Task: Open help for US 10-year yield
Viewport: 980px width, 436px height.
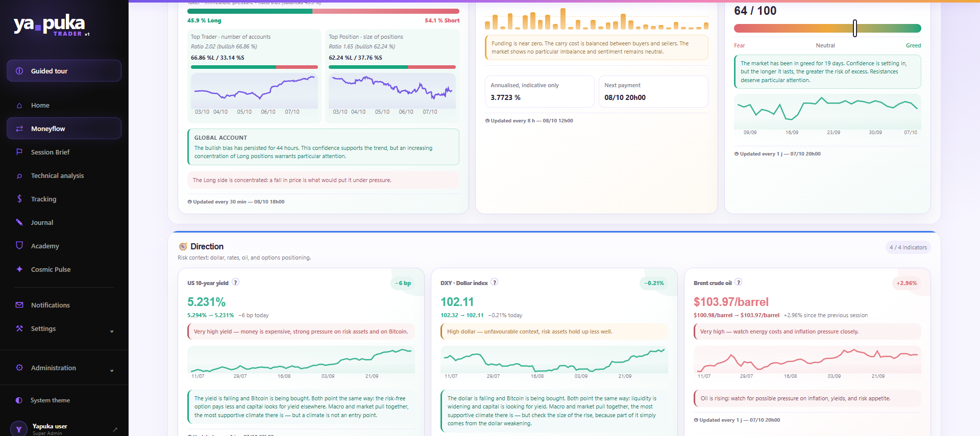Action: pos(235,282)
